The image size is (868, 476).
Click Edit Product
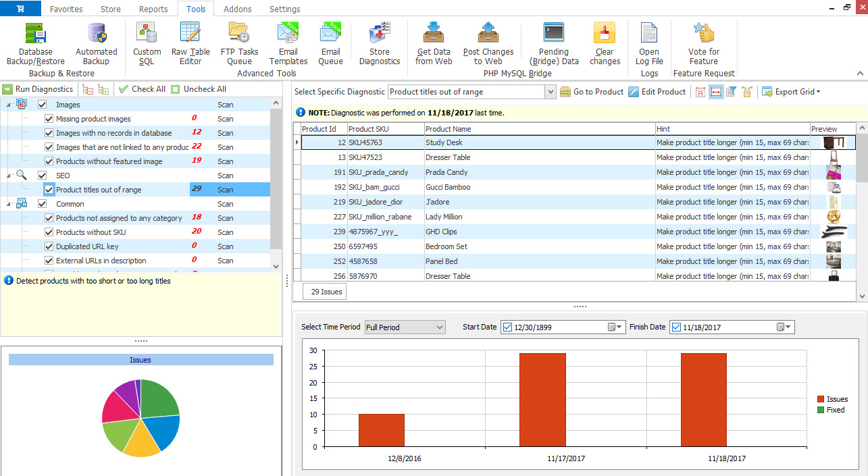click(x=657, y=92)
